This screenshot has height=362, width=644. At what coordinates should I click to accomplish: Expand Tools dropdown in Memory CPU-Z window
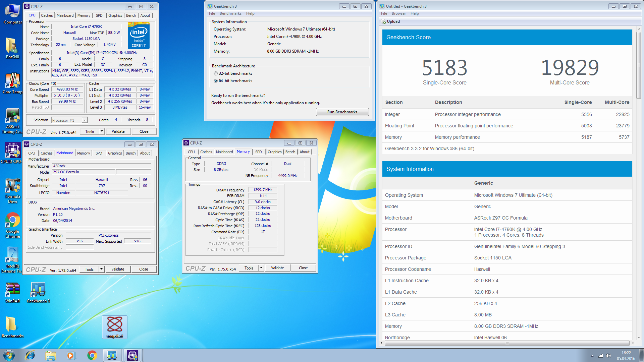click(261, 268)
